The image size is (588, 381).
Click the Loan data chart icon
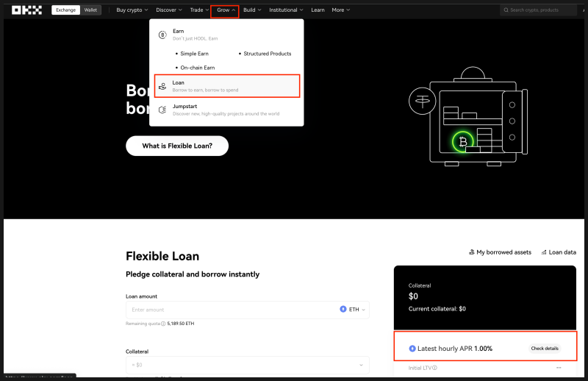click(544, 252)
